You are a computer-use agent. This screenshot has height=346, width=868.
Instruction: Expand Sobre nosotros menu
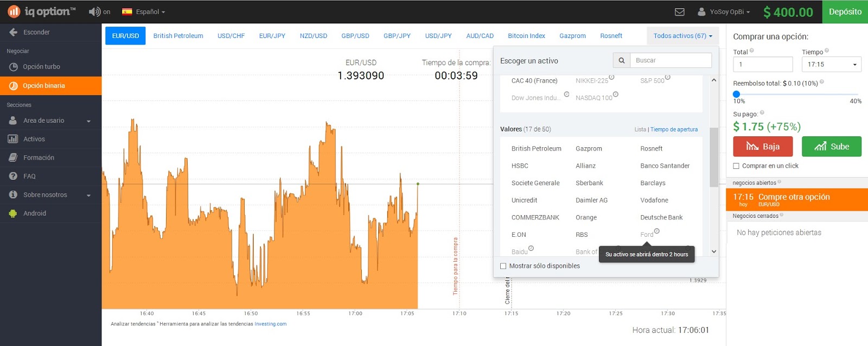50,194
